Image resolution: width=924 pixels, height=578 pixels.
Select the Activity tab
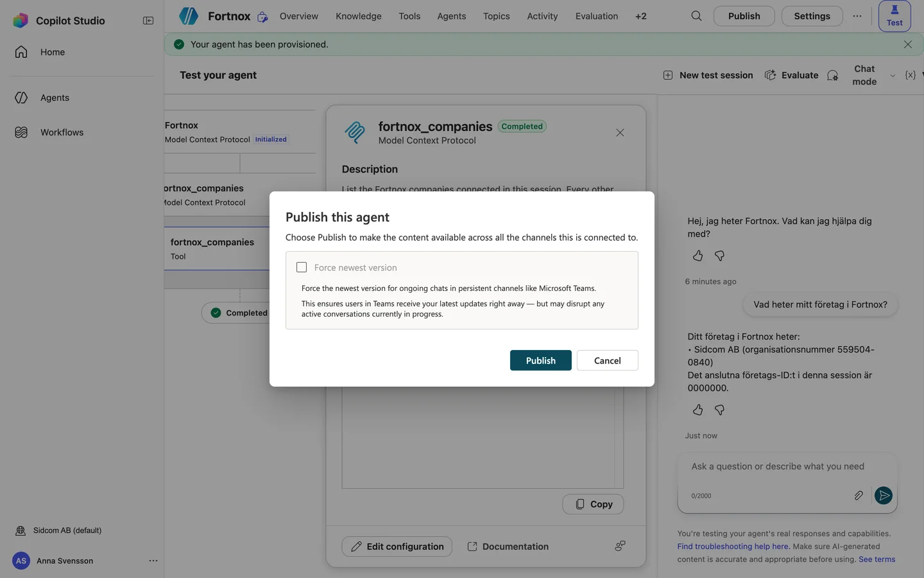pyautogui.click(x=542, y=16)
